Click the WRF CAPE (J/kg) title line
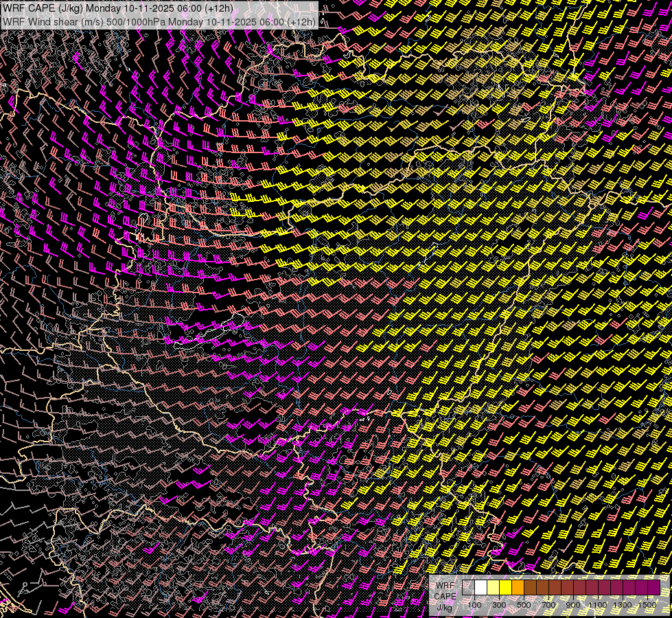Viewport: 672px width, 618px height. click(118, 8)
